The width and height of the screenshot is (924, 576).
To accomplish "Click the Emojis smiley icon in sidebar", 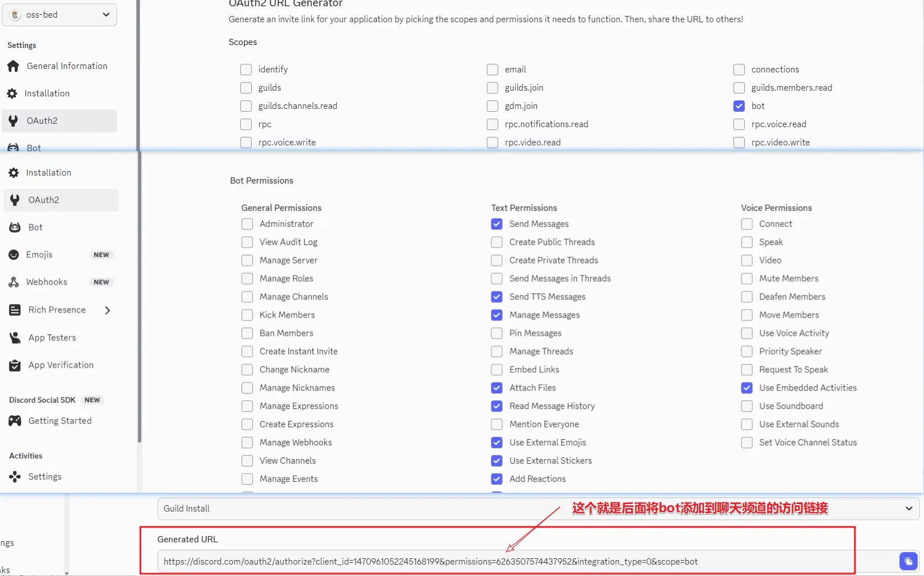I will click(x=14, y=255).
